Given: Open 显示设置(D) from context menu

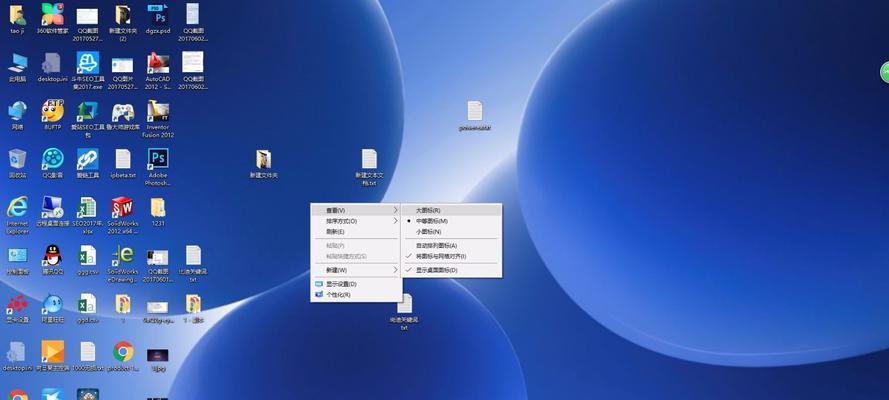Looking at the screenshot, I should click(356, 284).
